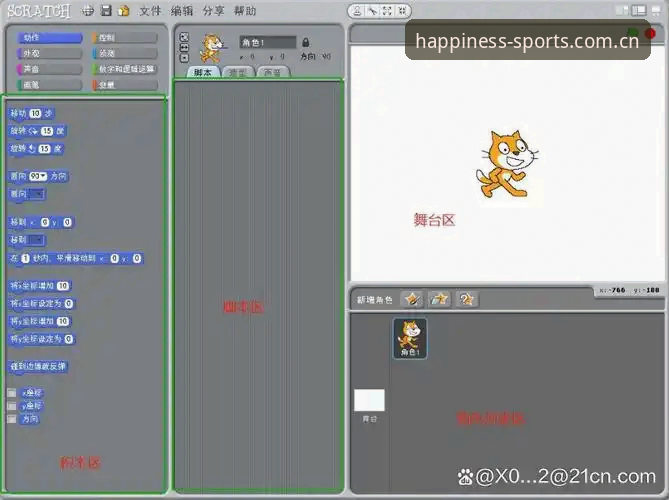Select the sensing category button
Image resolution: width=669 pixels, height=500 pixels.
[125, 53]
